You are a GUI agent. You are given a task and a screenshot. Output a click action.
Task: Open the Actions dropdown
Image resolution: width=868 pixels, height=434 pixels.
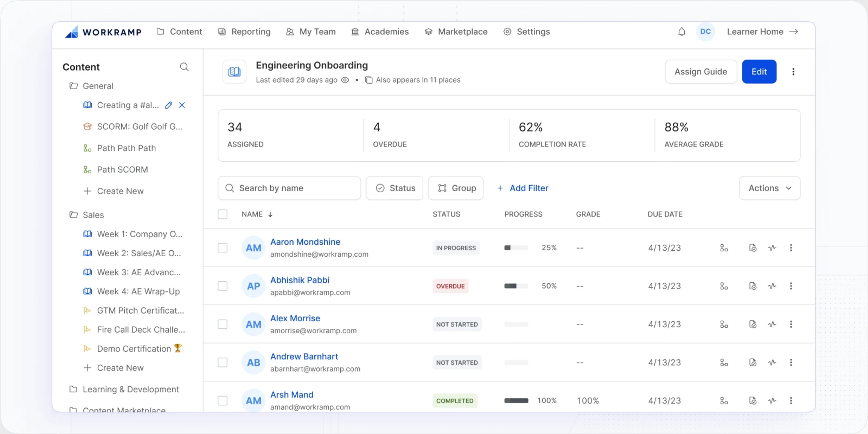(770, 188)
